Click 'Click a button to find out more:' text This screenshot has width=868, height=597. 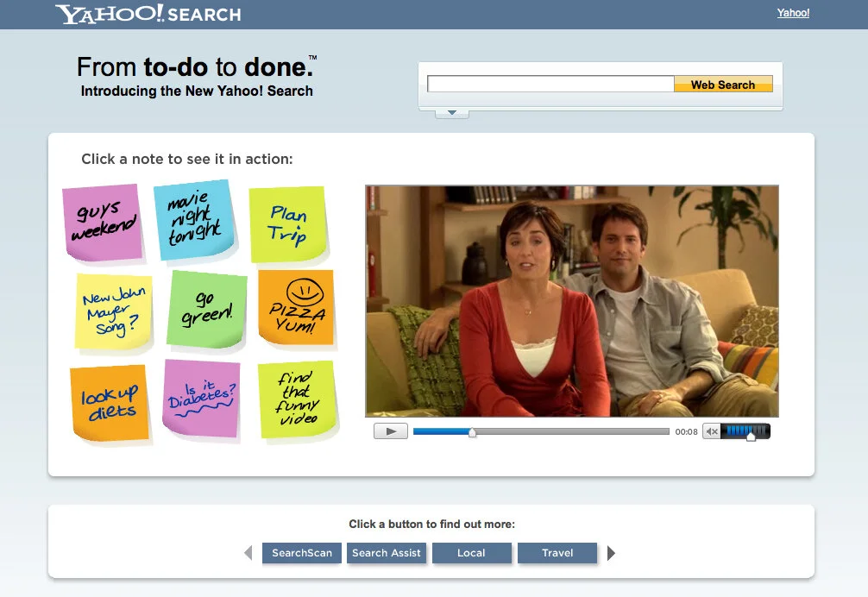(x=431, y=524)
